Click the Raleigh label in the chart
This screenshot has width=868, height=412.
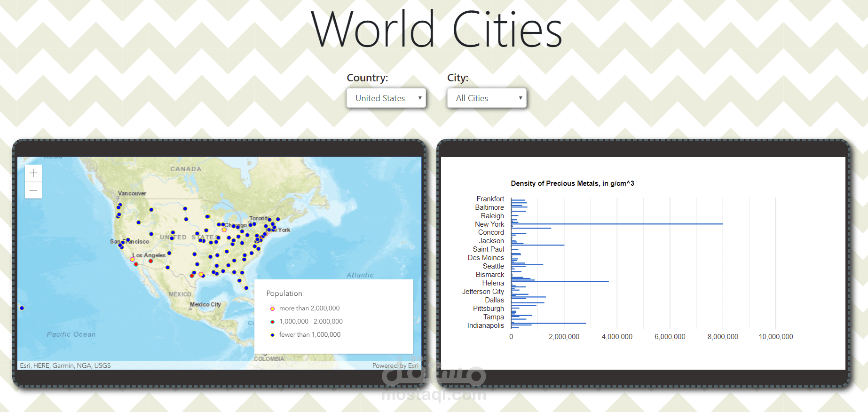point(492,216)
